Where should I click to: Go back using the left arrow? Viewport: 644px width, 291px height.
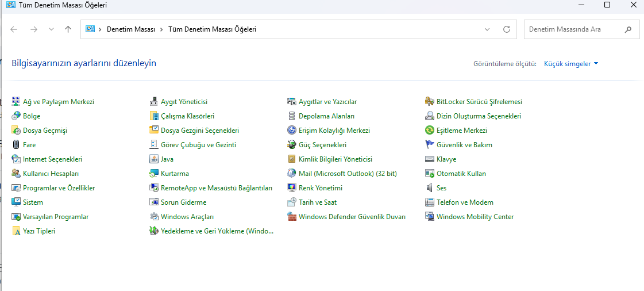pos(14,29)
